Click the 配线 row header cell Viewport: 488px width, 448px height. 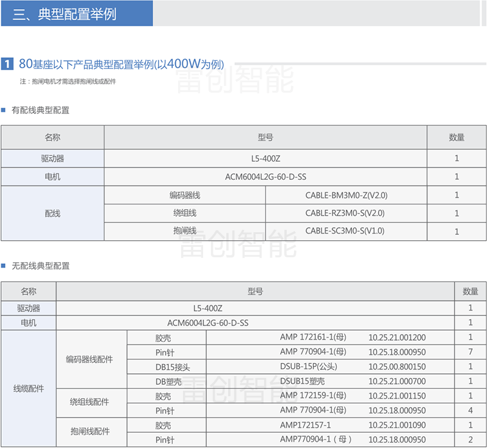pyautogui.click(x=52, y=213)
